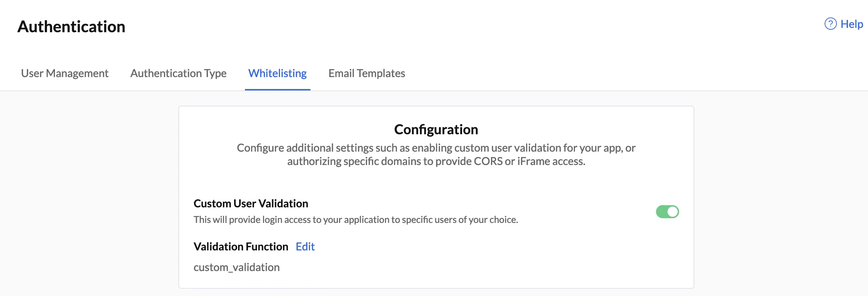Switch to the User Management tab
868x296 pixels.
[x=65, y=73]
